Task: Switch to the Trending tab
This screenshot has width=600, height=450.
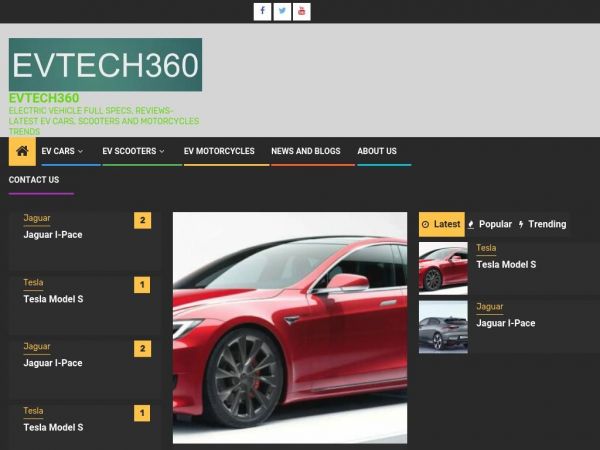Action: click(543, 224)
